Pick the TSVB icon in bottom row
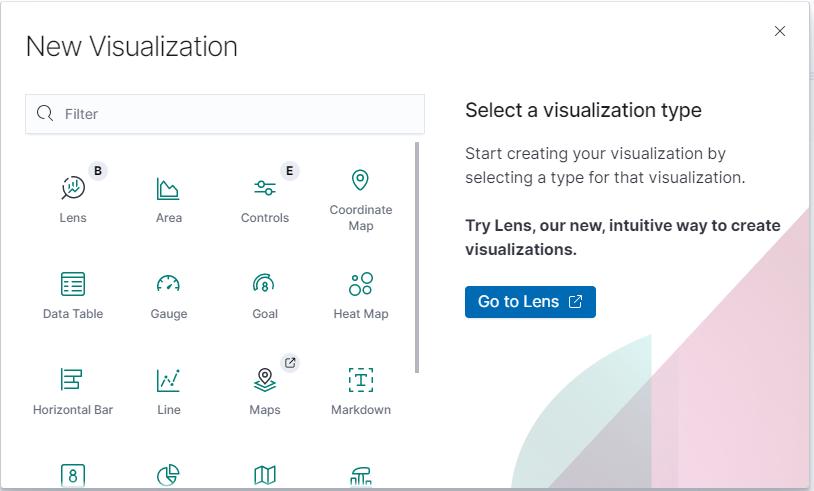 point(361,475)
